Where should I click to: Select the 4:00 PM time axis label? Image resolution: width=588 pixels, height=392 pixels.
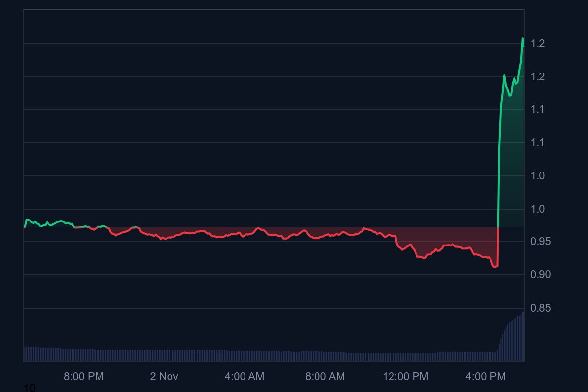pyautogui.click(x=486, y=376)
